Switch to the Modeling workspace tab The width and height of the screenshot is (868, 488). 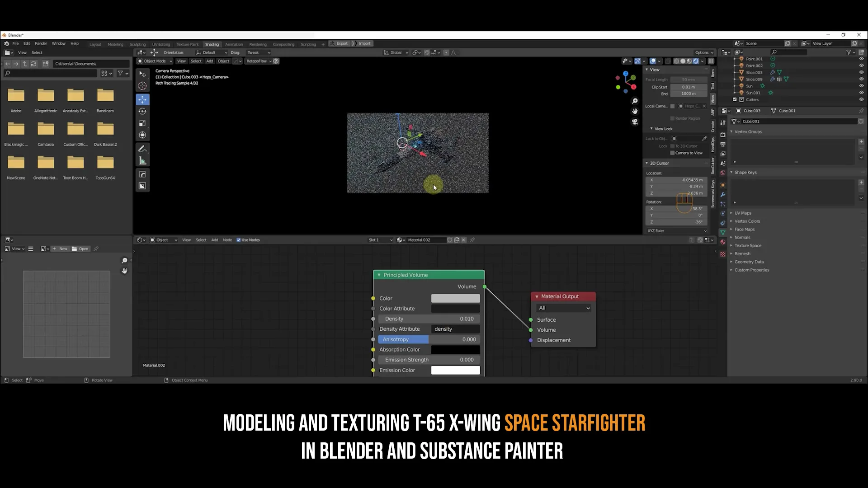point(115,44)
